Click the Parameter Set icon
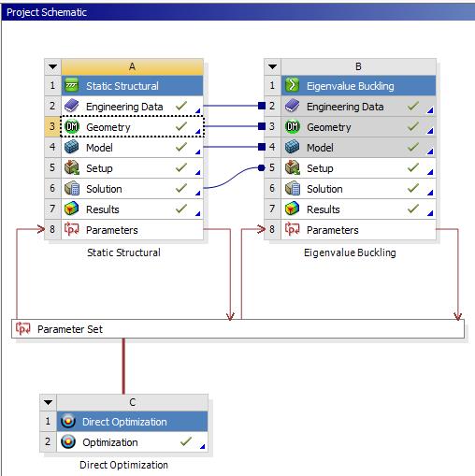475x476 pixels. [23, 328]
